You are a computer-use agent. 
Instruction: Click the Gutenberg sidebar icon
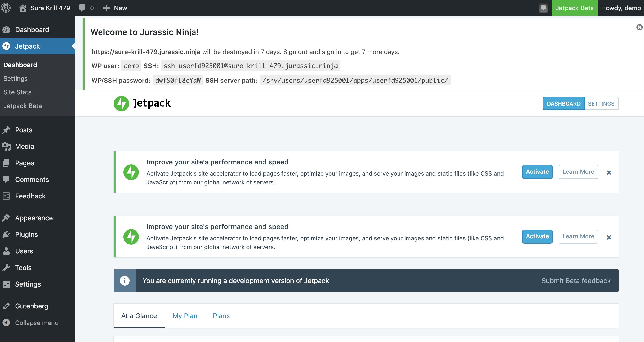tap(7, 306)
